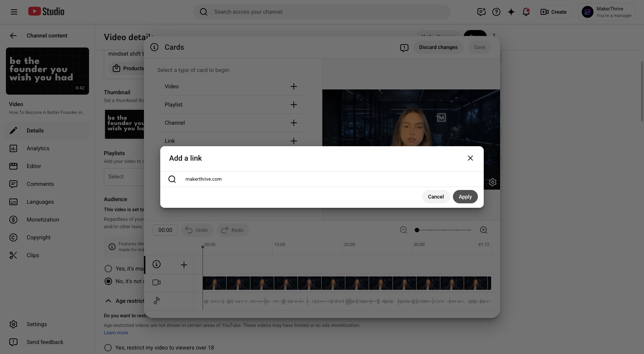644x354 pixels.
Task: Select "No, it's not made for kids" radio
Action: click(x=108, y=281)
